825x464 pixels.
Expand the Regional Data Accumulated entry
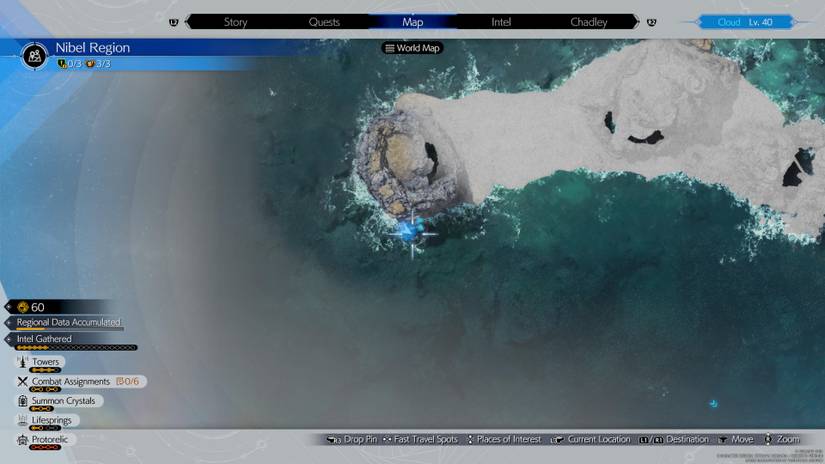pos(68,323)
